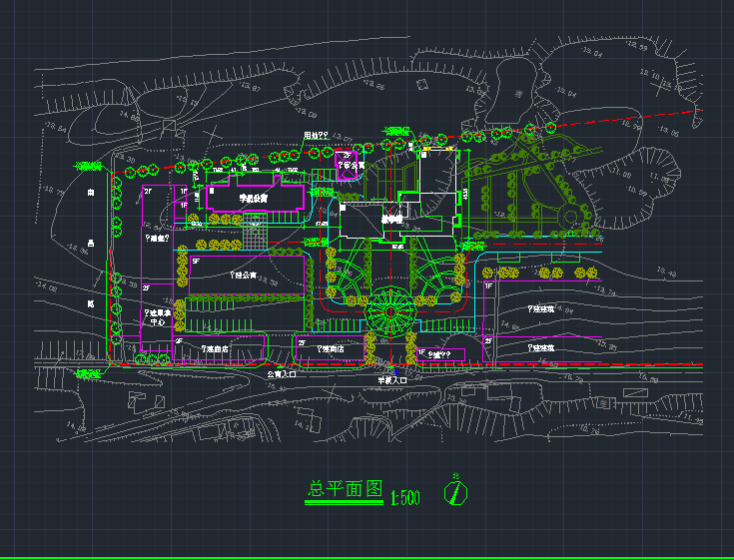This screenshot has width=734, height=560.
Task: Click the north arrow compass symbol
Action: pyautogui.click(x=457, y=492)
